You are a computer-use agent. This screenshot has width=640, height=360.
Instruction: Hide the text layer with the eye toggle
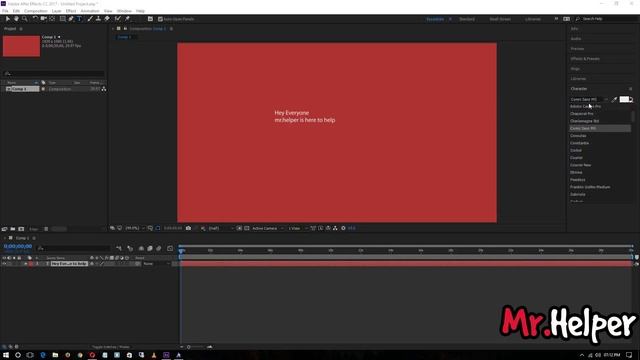coord(4,264)
